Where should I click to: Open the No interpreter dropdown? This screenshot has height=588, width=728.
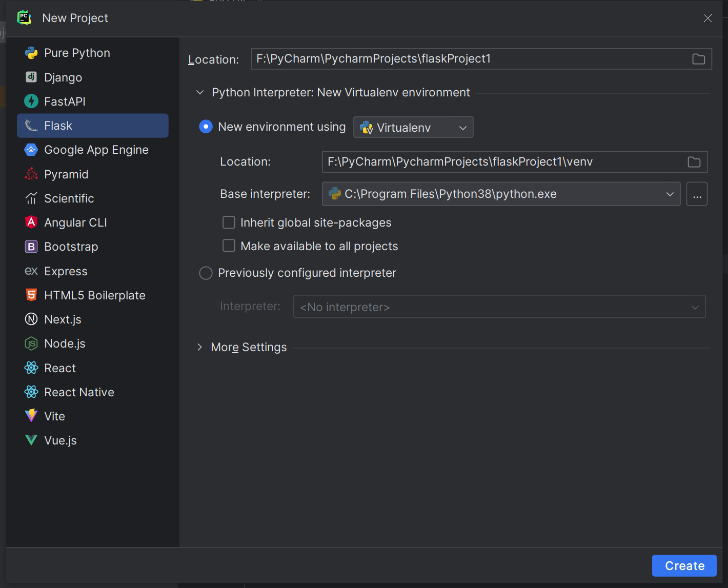[x=499, y=307]
